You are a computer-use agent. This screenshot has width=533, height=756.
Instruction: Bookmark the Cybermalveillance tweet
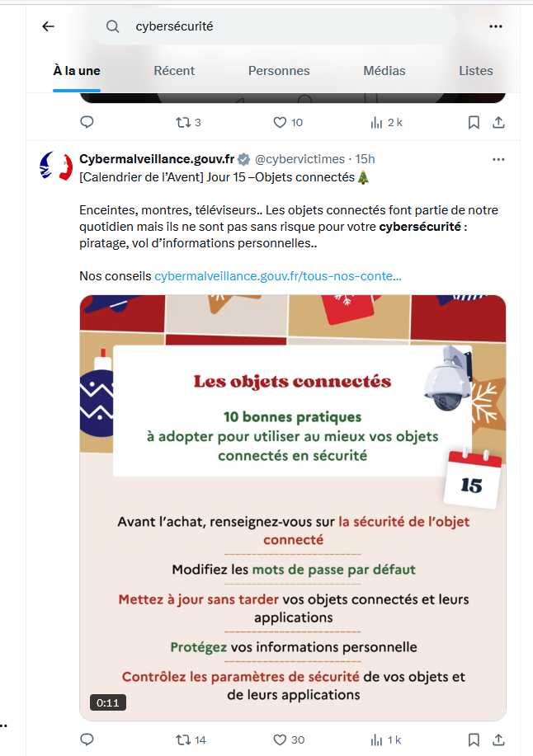(x=474, y=740)
